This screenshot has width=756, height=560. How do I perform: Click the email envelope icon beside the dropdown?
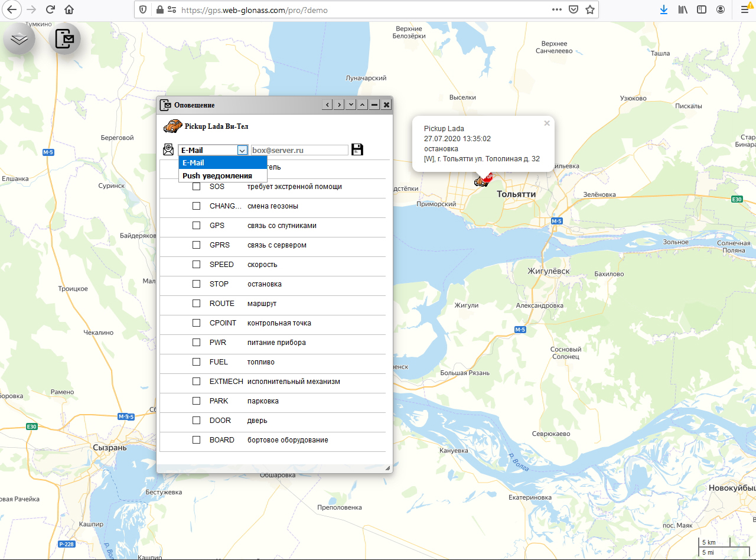pos(169,149)
